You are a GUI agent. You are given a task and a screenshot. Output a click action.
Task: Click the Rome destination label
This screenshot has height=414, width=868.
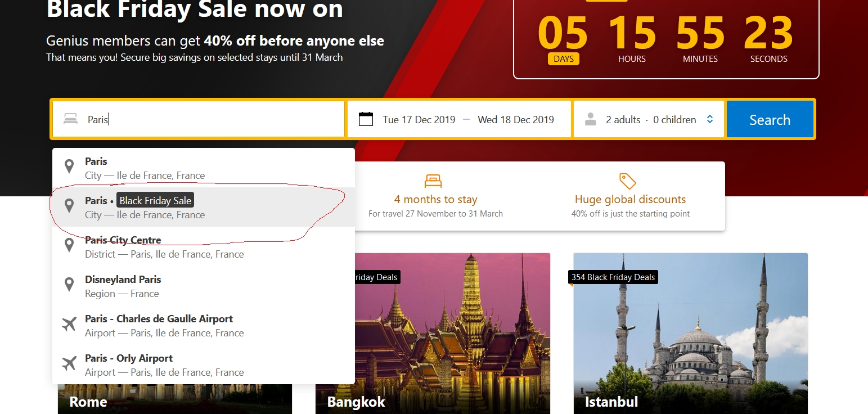coord(88,402)
